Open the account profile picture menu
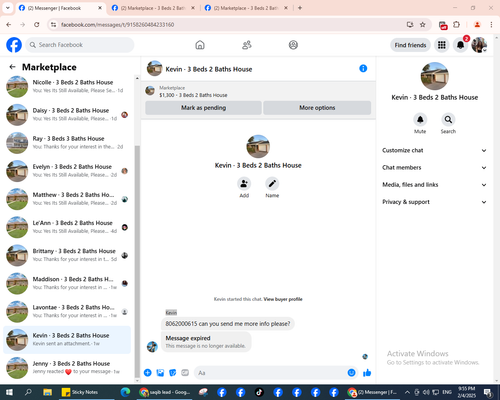This screenshot has width=500, height=400. click(479, 45)
